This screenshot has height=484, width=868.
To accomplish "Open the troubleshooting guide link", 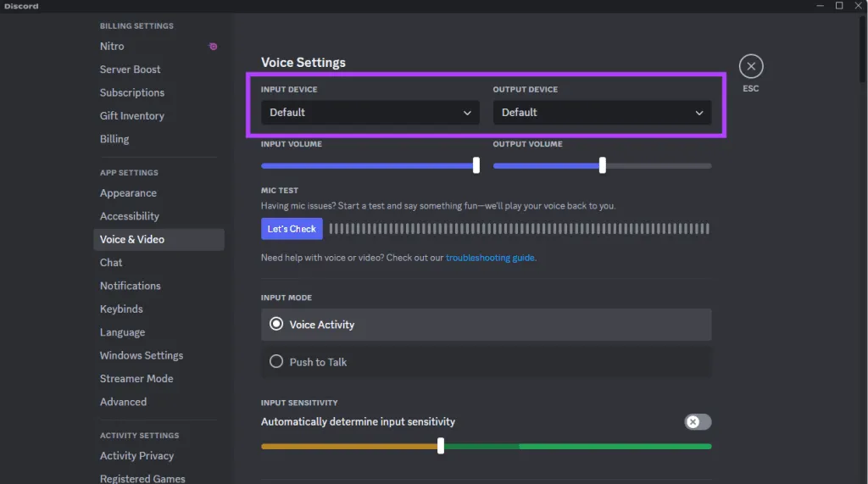I will [x=490, y=258].
